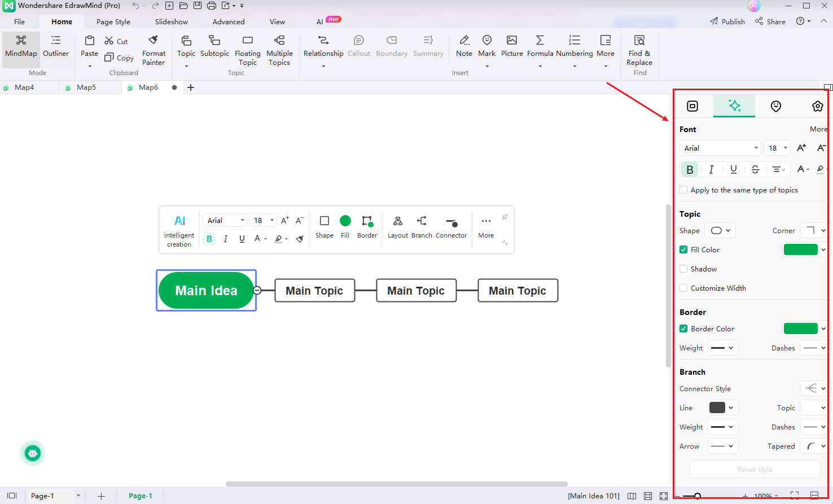833x504 pixels.
Task: Switch to the Page Style tab
Action: (113, 21)
